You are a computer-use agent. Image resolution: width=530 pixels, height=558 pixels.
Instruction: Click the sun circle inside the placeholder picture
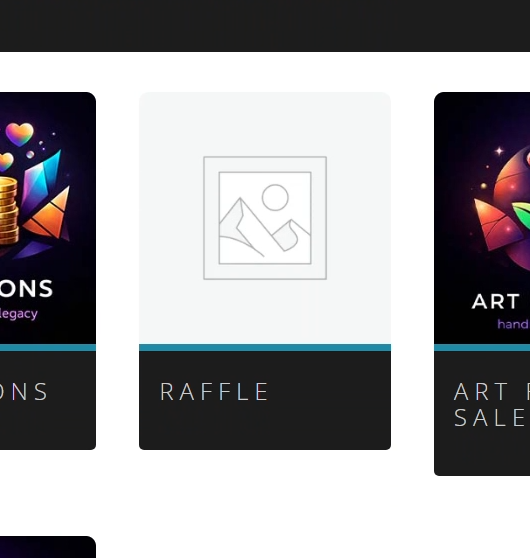point(275,198)
